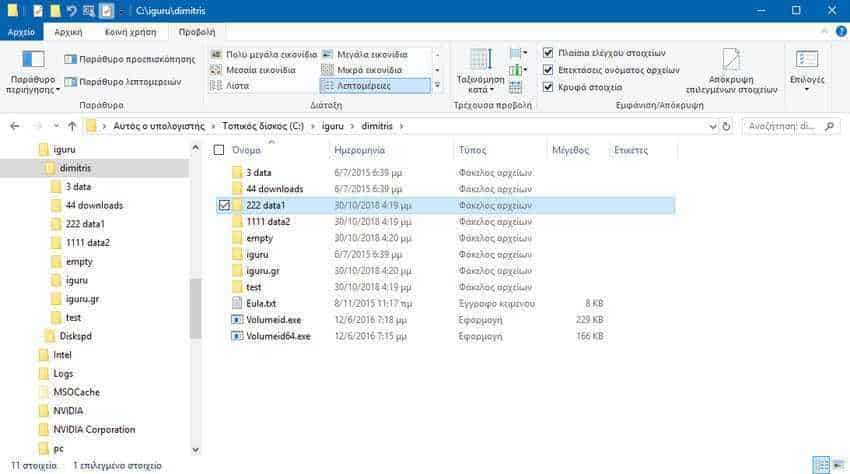Select Diskspd in navigation tree
850x474 pixels.
pyautogui.click(x=75, y=336)
